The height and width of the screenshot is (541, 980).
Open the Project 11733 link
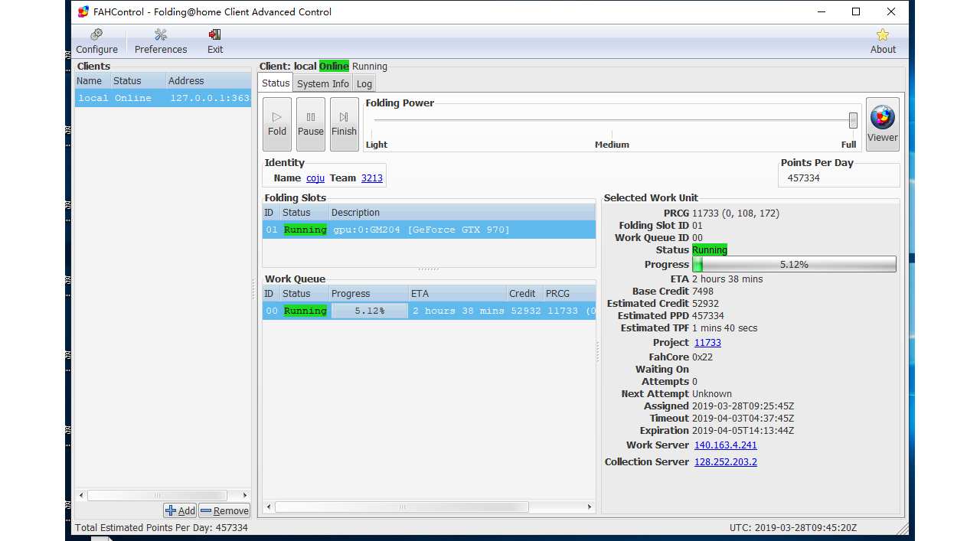click(x=707, y=343)
